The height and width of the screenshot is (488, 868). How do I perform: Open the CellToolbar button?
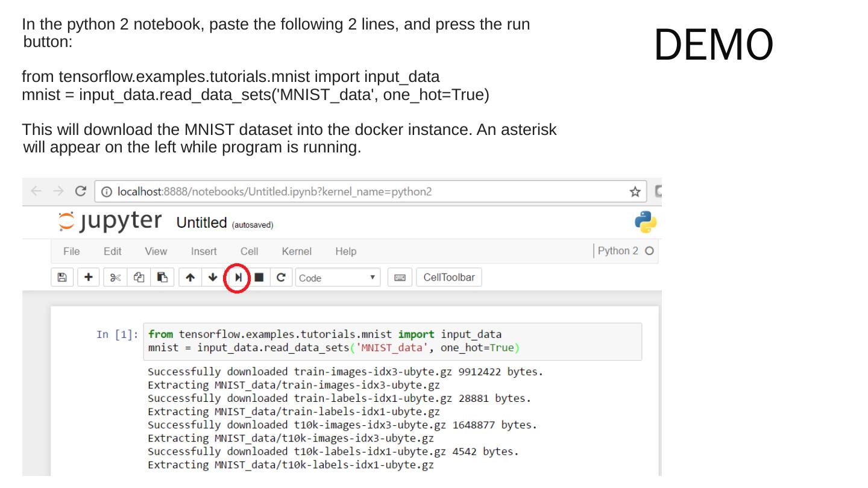(449, 278)
